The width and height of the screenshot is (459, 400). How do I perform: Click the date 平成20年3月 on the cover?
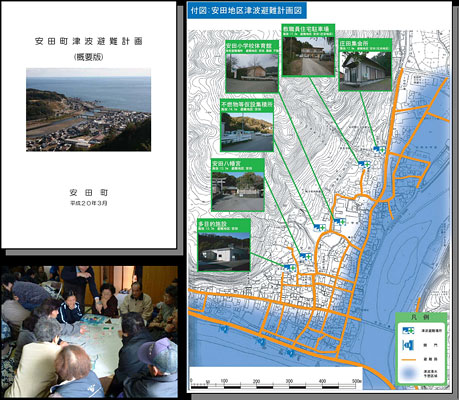[x=89, y=203]
